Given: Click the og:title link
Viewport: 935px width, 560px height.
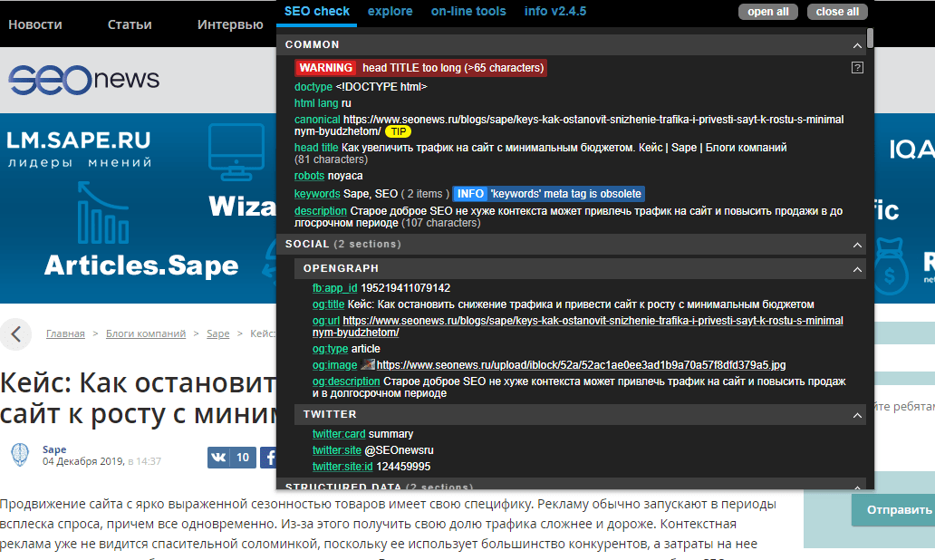Looking at the screenshot, I should (329, 304).
